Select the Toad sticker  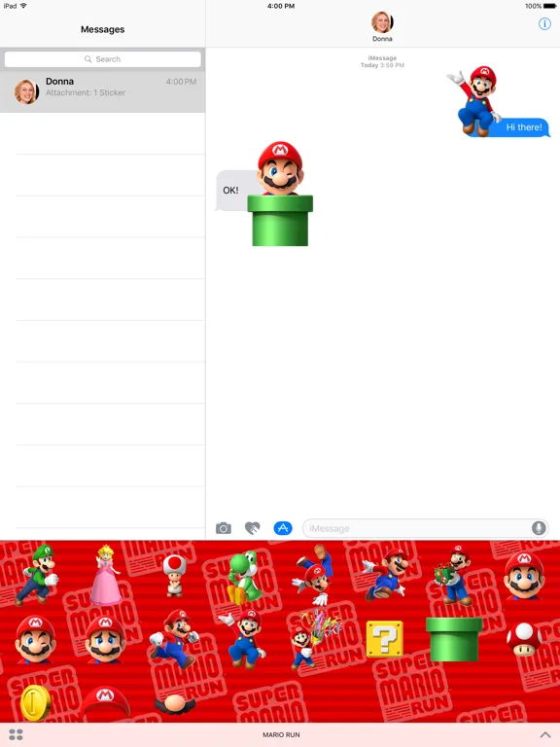click(175, 576)
